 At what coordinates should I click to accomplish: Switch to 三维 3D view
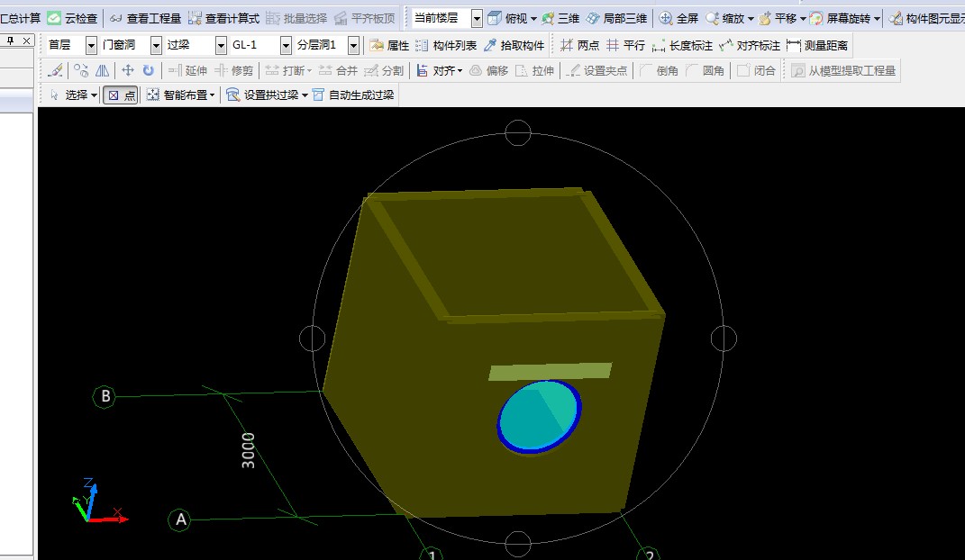(560, 18)
